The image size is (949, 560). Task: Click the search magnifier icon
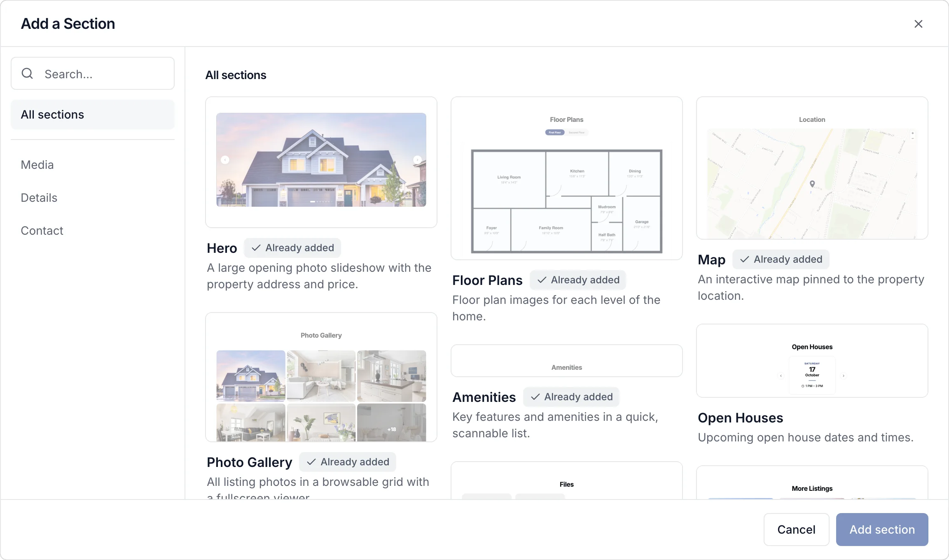[27, 73]
